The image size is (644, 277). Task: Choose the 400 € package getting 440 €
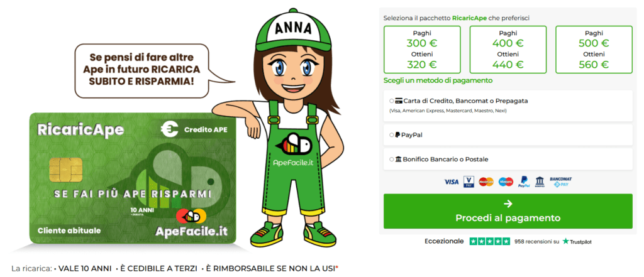pyautogui.click(x=508, y=49)
